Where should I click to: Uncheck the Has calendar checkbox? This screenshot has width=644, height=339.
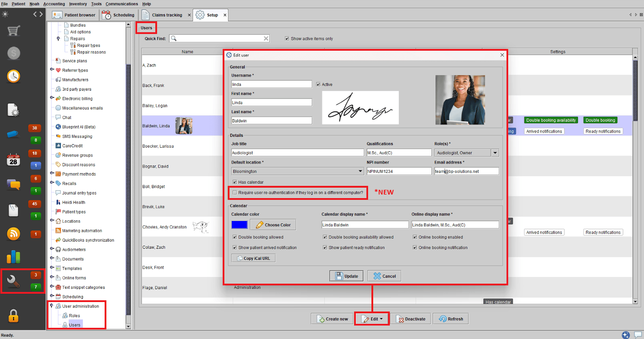[235, 182]
